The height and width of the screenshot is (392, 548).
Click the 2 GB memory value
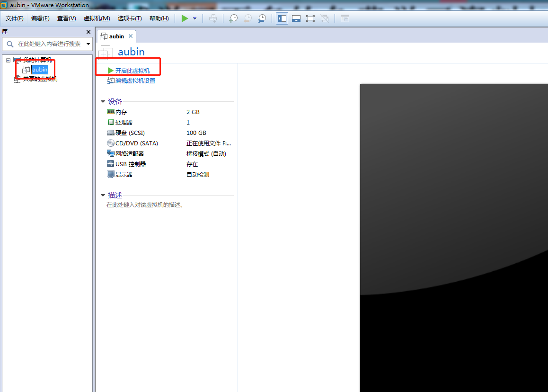pos(193,112)
